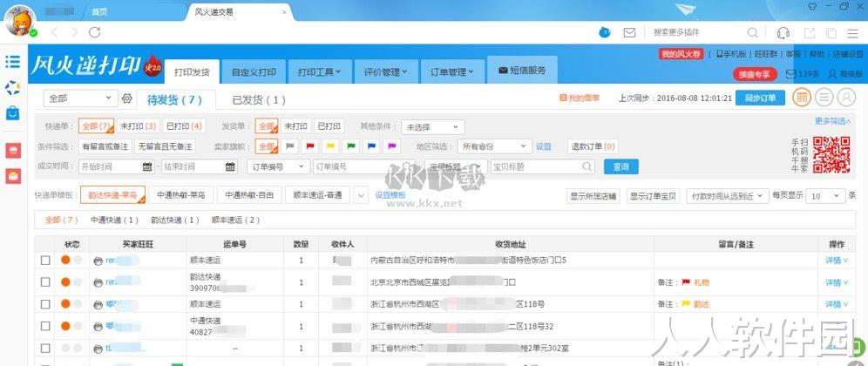Switch to 已发货 (1) tab
The width and height of the screenshot is (868, 366).
tap(259, 99)
